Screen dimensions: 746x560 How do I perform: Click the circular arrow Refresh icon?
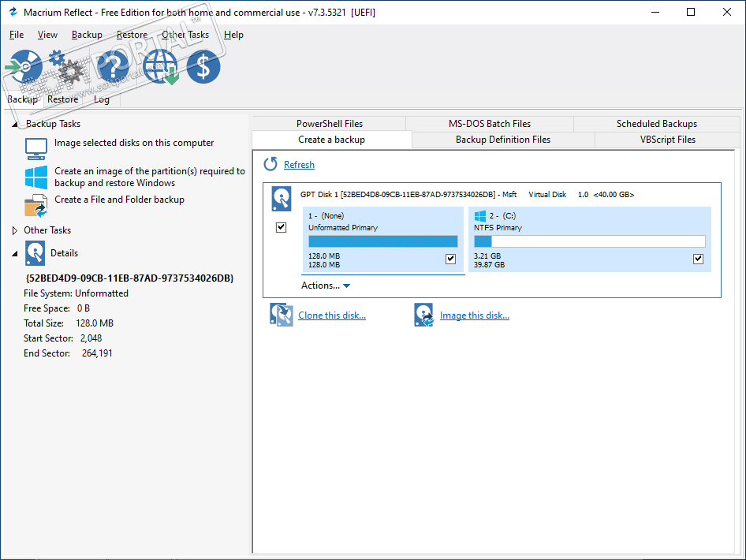pos(270,164)
